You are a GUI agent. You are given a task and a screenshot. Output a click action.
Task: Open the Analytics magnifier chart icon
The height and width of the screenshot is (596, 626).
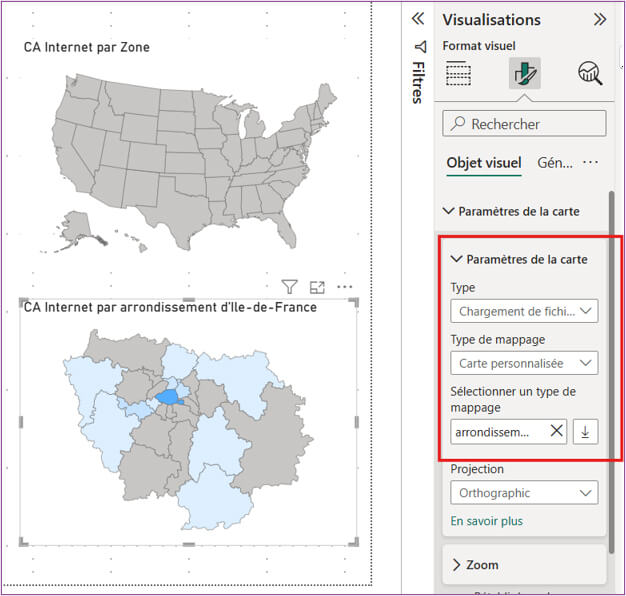[590, 73]
